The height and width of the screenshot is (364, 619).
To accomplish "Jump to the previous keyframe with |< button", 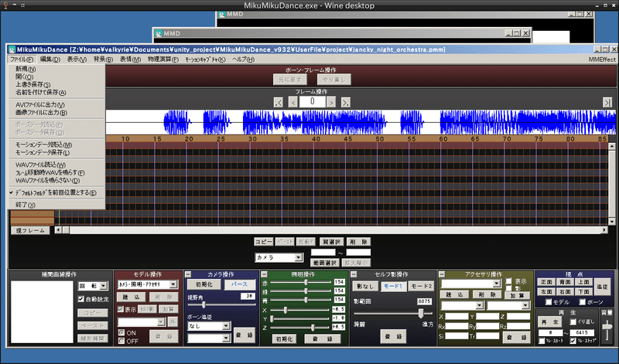I will pos(279,103).
